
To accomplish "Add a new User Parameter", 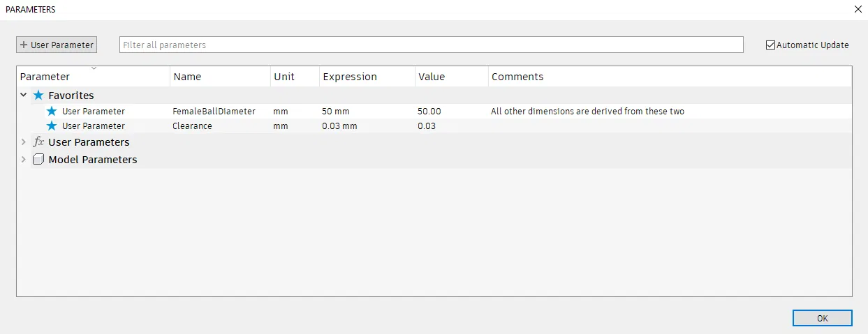I will [57, 45].
